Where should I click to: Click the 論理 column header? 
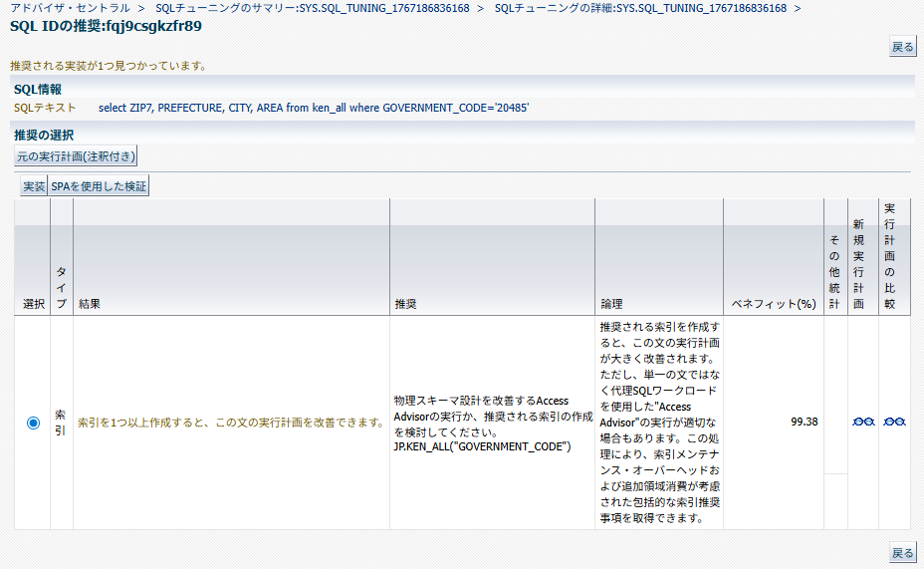click(611, 303)
